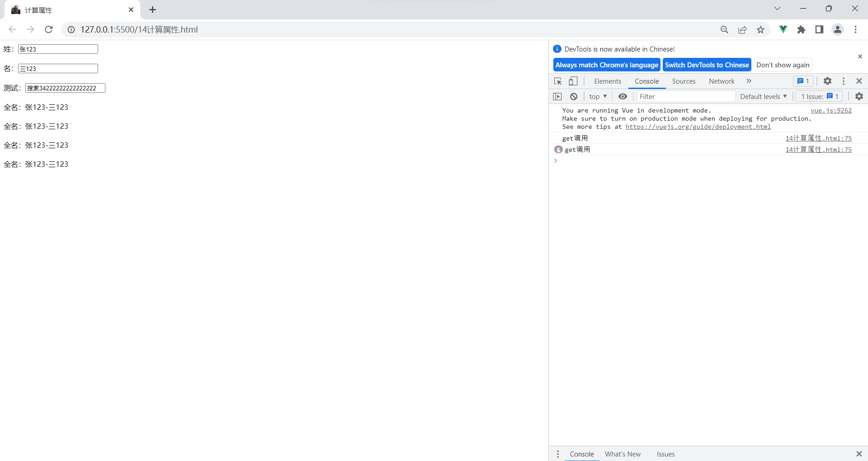Select the Issues drawer tab
This screenshot has height=461, width=868.
tap(665, 454)
